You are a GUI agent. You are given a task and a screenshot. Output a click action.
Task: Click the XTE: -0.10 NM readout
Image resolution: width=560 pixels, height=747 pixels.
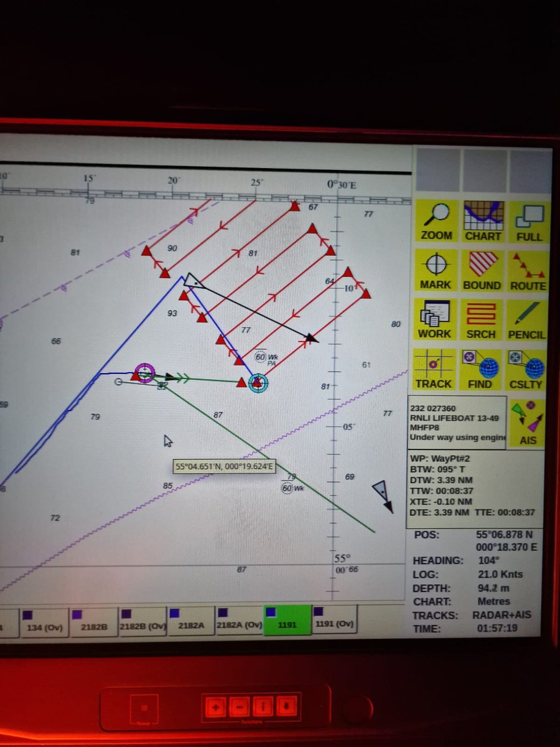(442, 502)
